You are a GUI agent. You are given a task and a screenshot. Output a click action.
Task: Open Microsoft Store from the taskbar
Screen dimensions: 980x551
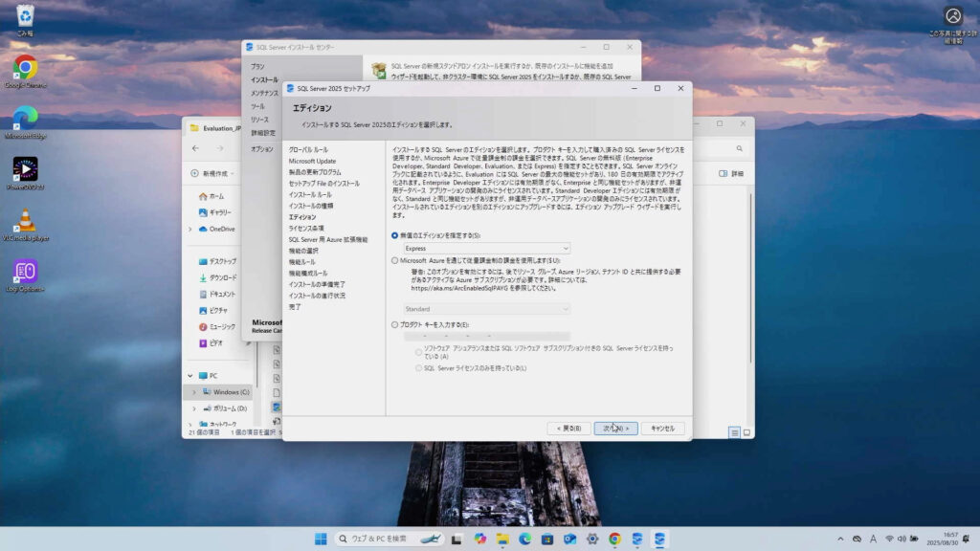click(x=547, y=540)
